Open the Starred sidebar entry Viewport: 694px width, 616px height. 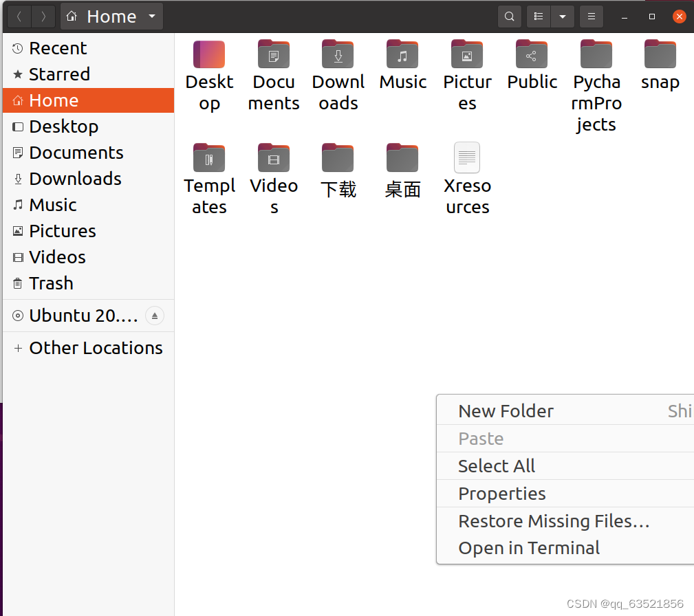click(x=59, y=74)
